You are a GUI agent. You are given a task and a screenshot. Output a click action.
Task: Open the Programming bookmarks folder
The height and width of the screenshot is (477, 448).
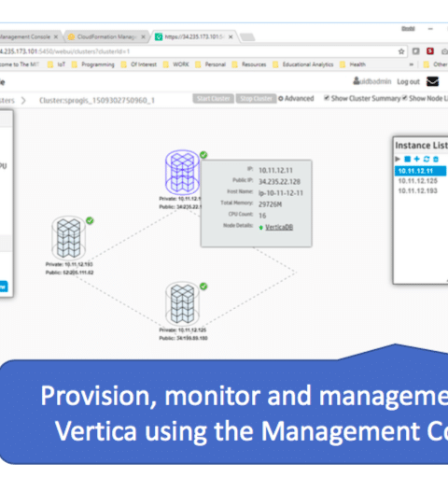[x=93, y=64]
